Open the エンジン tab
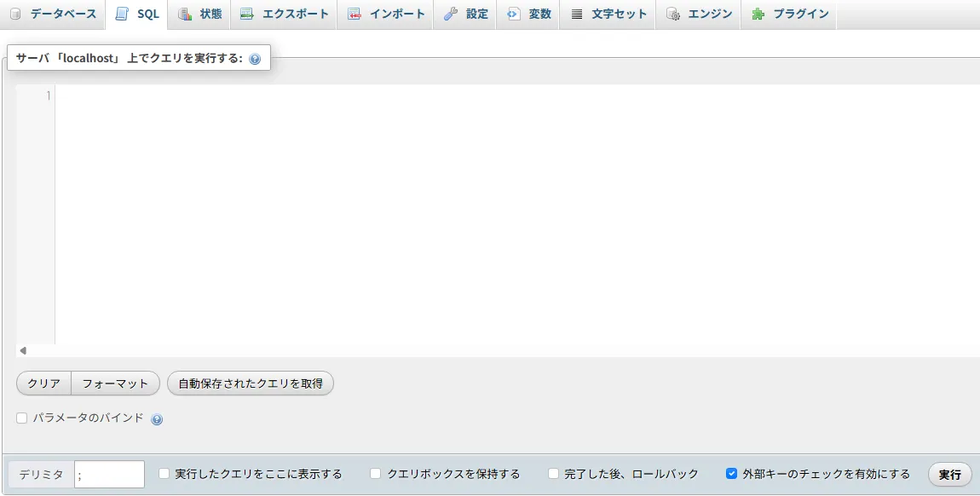980x496 pixels. coord(700,14)
